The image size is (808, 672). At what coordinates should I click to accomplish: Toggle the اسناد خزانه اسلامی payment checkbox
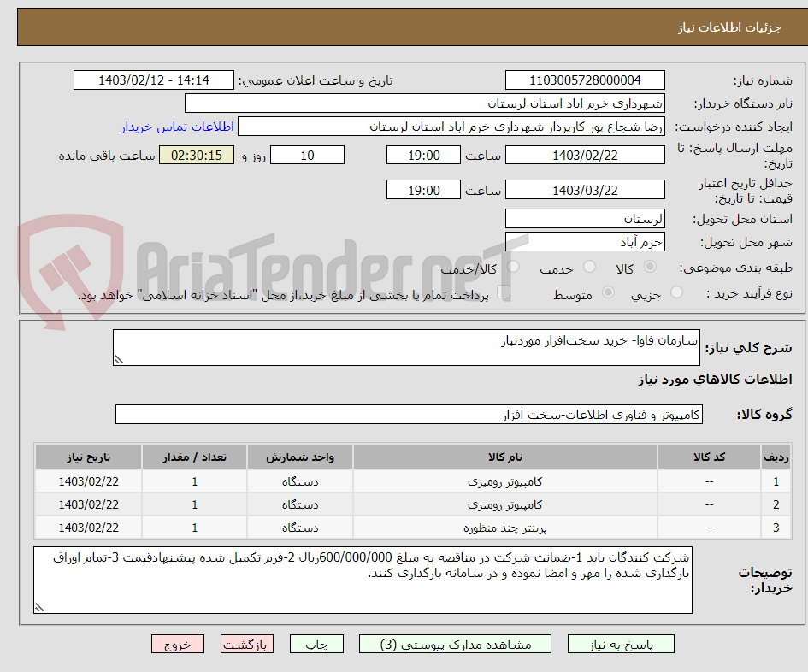[x=504, y=292]
